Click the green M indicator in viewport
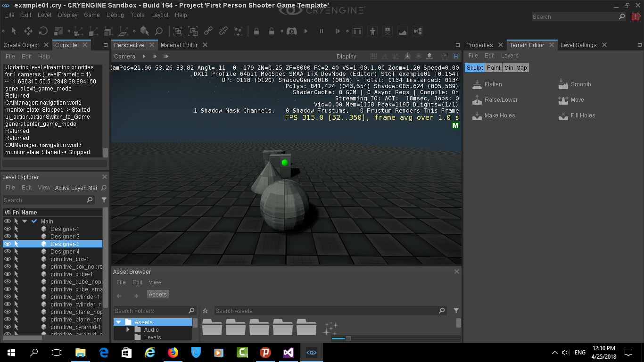This screenshot has height=362, width=644. tap(455, 125)
